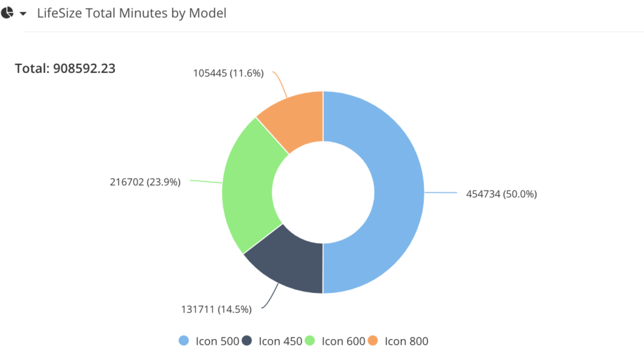Click the 105445 (11.6%) data label

pyautogui.click(x=228, y=73)
